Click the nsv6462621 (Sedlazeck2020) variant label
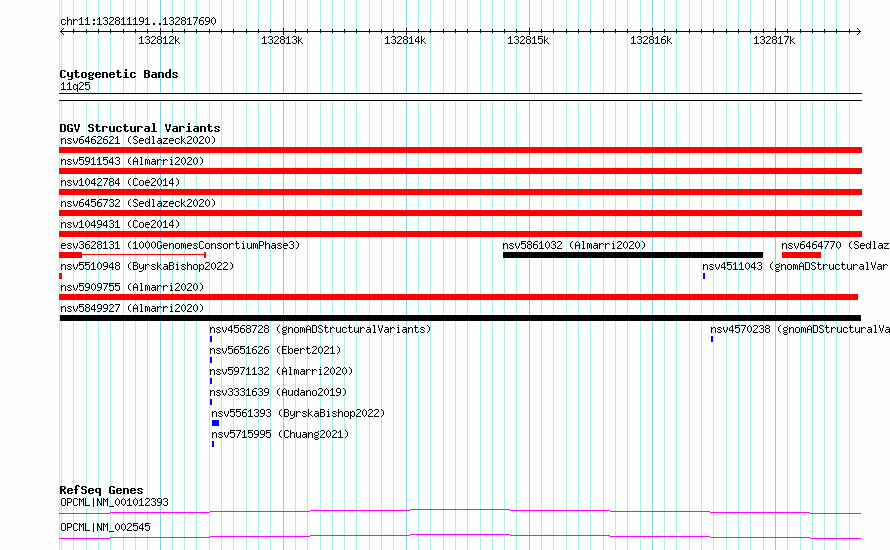 click(x=138, y=140)
